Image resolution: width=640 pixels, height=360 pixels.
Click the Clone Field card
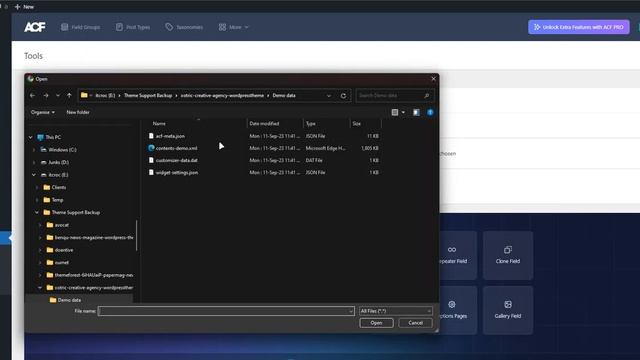click(x=508, y=256)
